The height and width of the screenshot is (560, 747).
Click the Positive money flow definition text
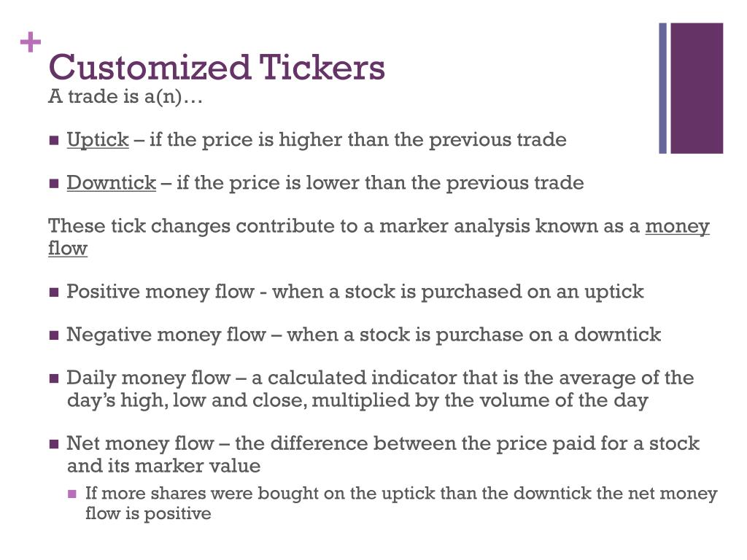(355, 292)
